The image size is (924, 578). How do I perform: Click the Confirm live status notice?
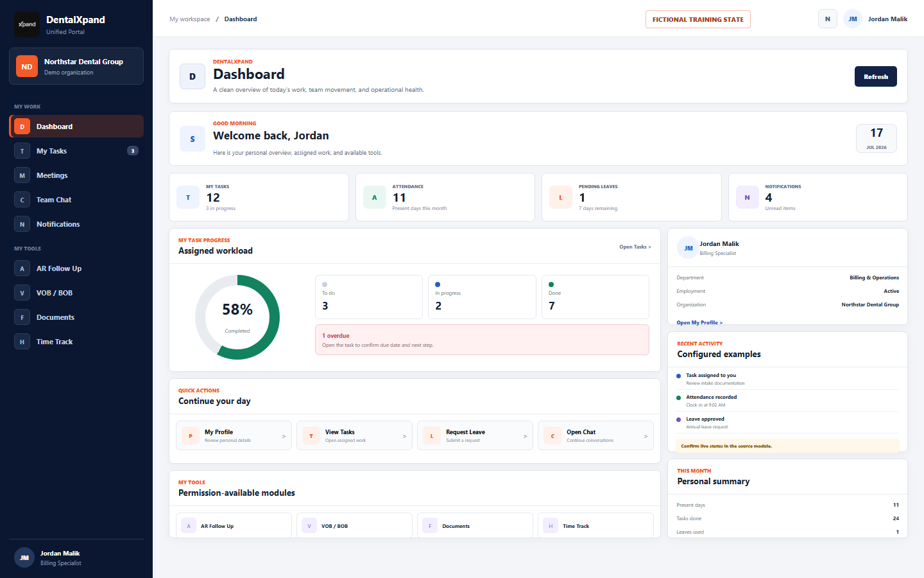point(788,446)
